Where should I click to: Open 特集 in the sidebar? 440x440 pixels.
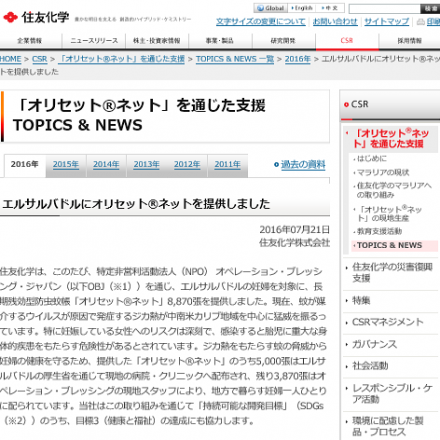tap(361, 301)
